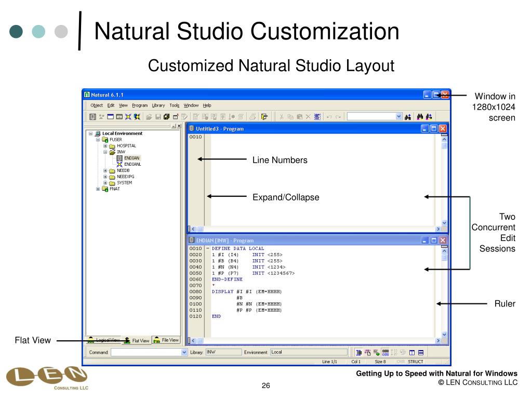Open the Library menu

tap(158, 105)
